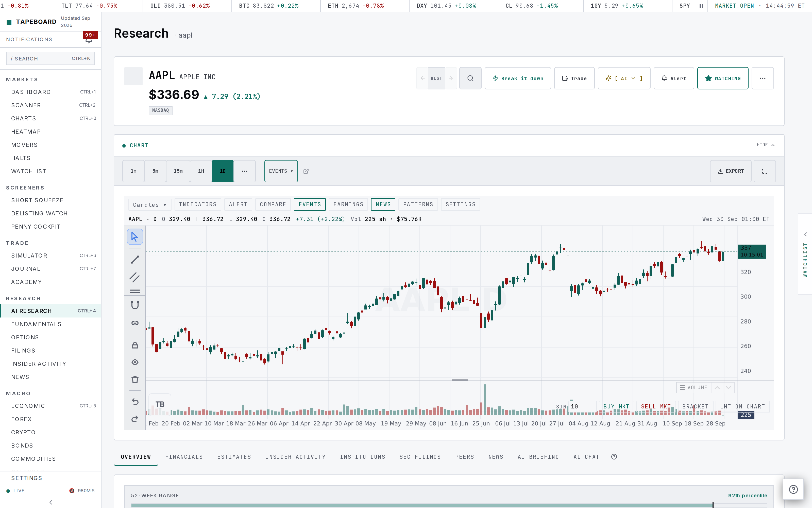
Task: Expand the WATCHLIST side panel
Action: (805, 254)
